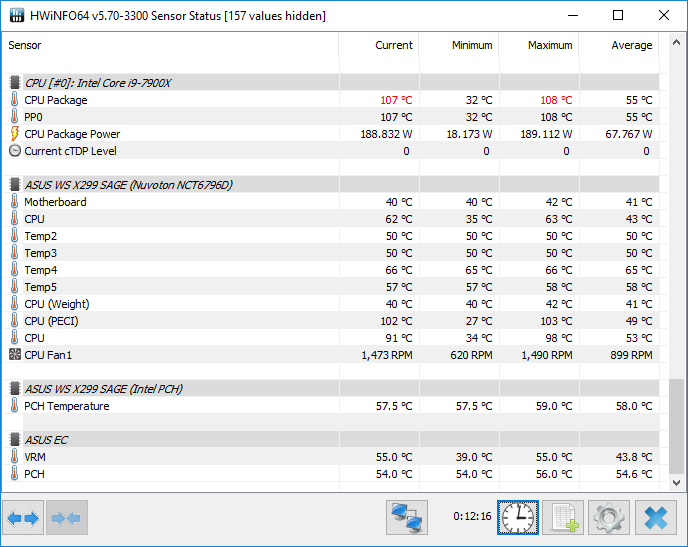Screen dimensions: 688x547
Task: Select the PCH Temperature row label
Action: (x=67, y=406)
